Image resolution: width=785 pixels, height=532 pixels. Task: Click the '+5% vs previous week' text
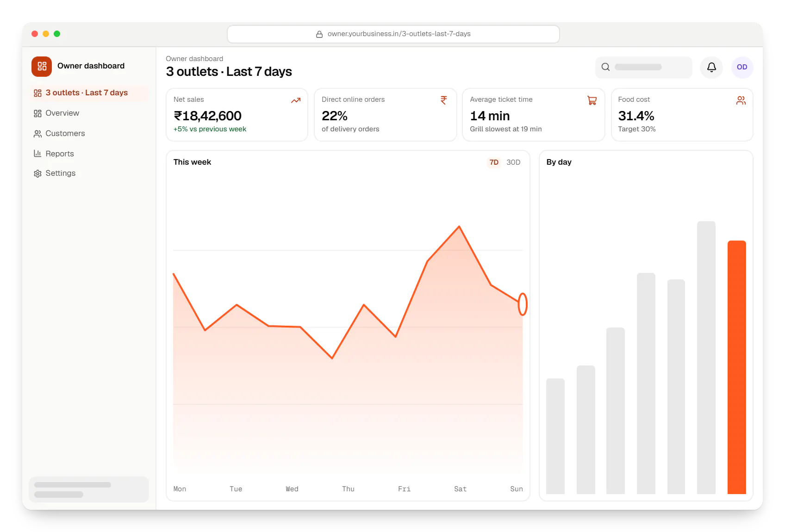pyautogui.click(x=210, y=130)
